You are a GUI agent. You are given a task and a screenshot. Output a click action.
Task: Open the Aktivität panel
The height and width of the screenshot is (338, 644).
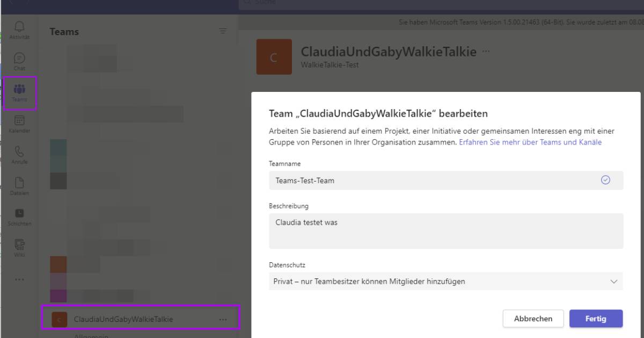coord(19,30)
